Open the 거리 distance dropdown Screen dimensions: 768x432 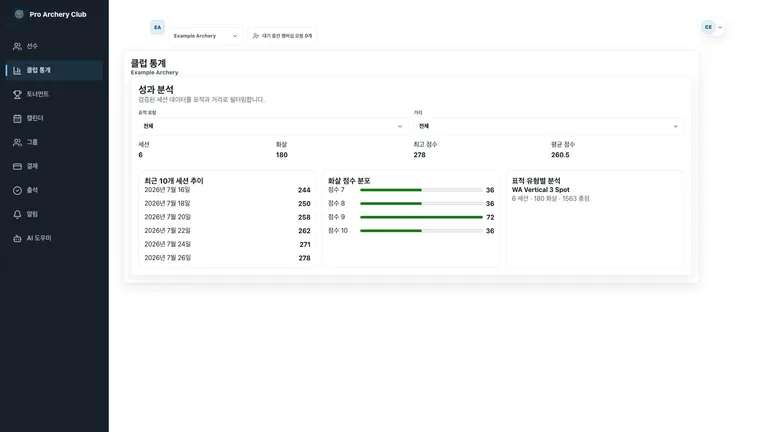(x=548, y=126)
